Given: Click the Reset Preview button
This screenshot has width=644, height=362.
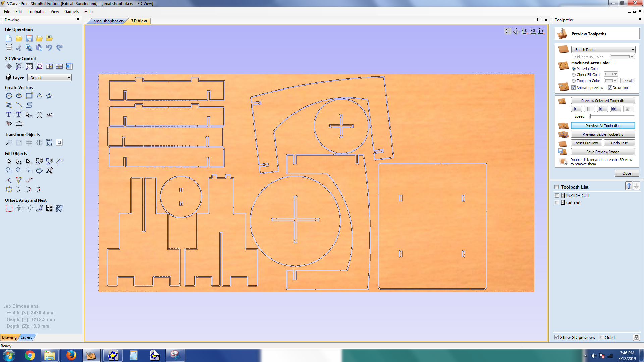Looking at the screenshot, I should pos(586,143).
